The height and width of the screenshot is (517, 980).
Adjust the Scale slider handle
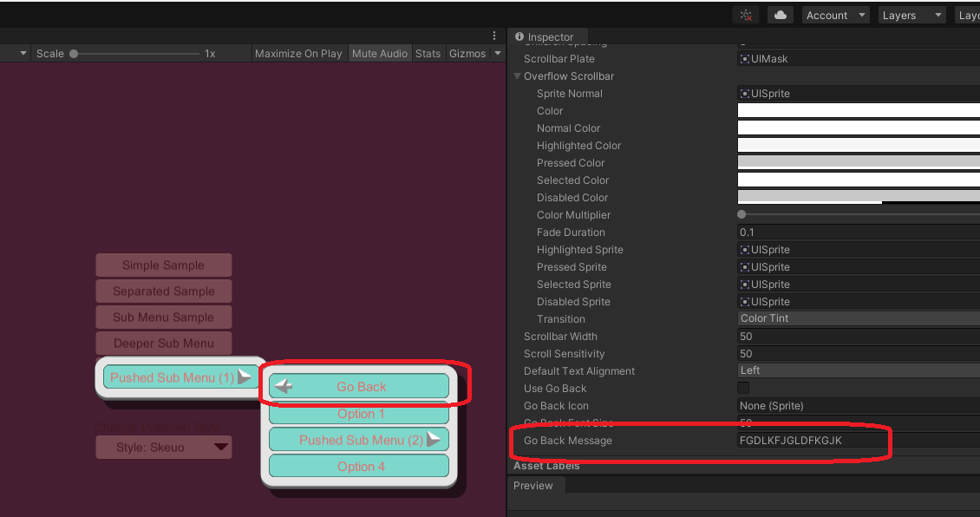74,54
